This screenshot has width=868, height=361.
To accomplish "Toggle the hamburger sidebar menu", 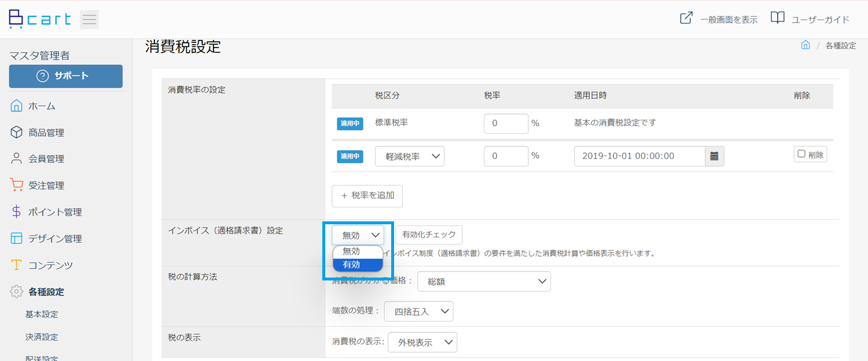I will coord(89,19).
